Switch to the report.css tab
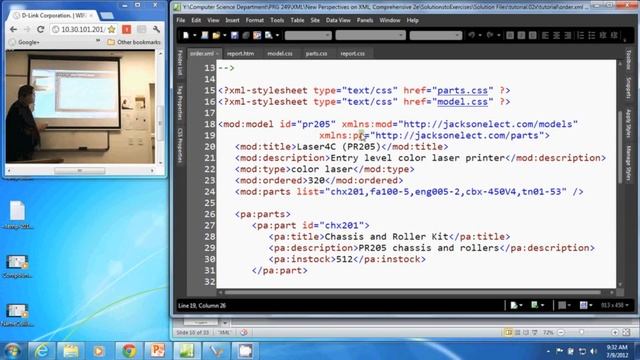 coord(353,53)
